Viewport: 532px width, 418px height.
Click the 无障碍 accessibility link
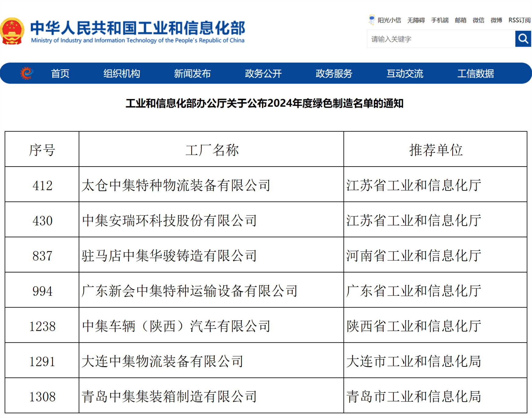[x=416, y=20]
